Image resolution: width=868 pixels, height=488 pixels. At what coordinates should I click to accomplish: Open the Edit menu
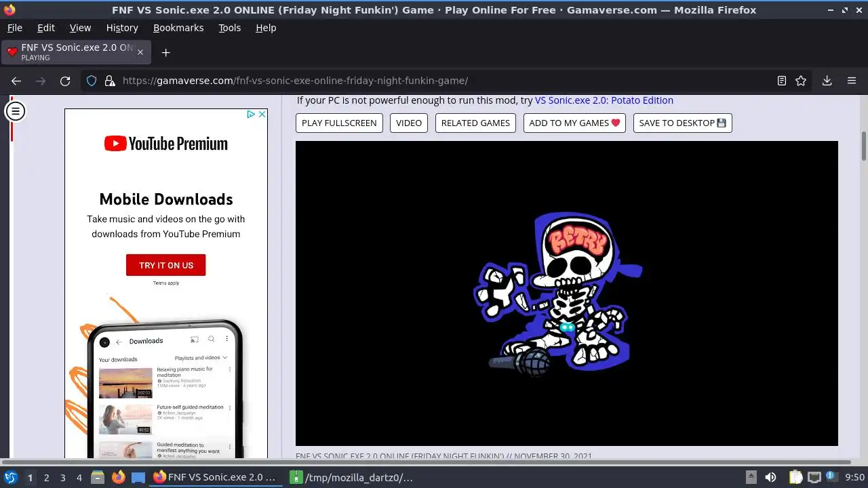tap(46, 28)
